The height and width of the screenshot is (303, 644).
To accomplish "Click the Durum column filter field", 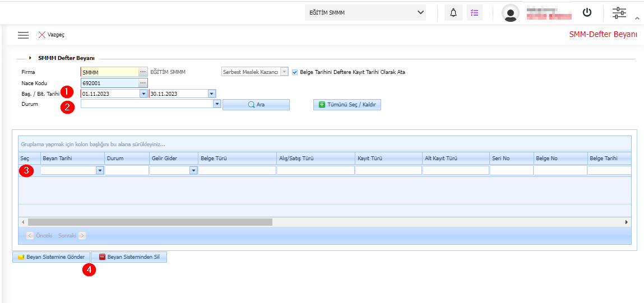I will click(127, 170).
